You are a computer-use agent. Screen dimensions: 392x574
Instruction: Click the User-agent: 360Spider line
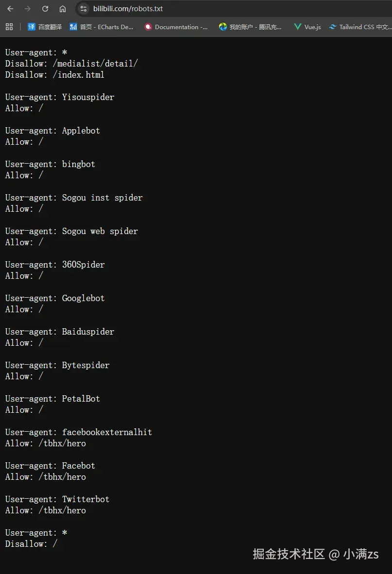coord(55,265)
